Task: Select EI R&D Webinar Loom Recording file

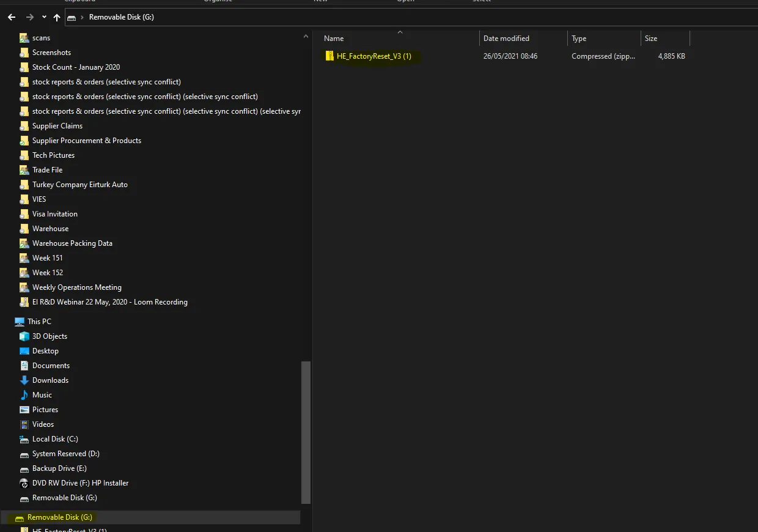Action: pos(109,302)
